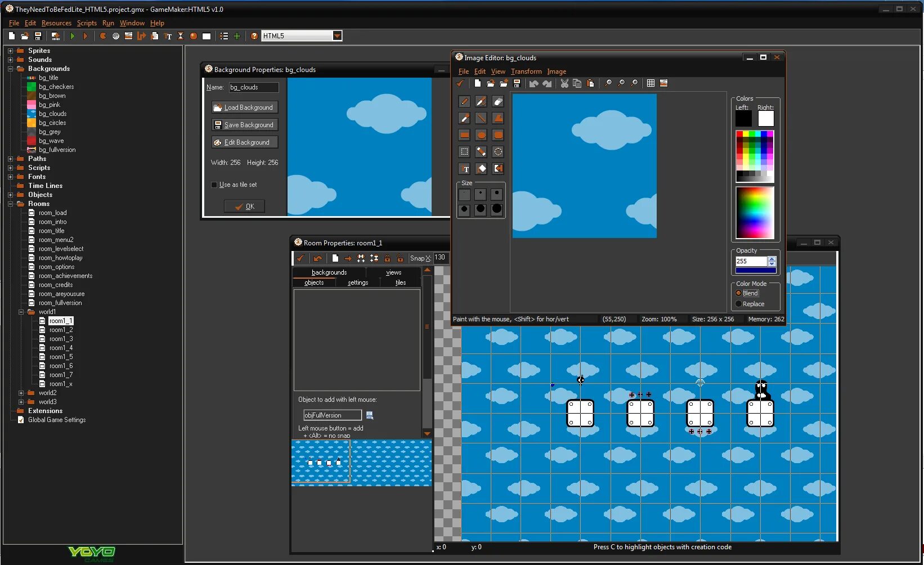The height and width of the screenshot is (565, 924).
Task: Switch to tiles tab in Room Properties
Action: tap(401, 282)
